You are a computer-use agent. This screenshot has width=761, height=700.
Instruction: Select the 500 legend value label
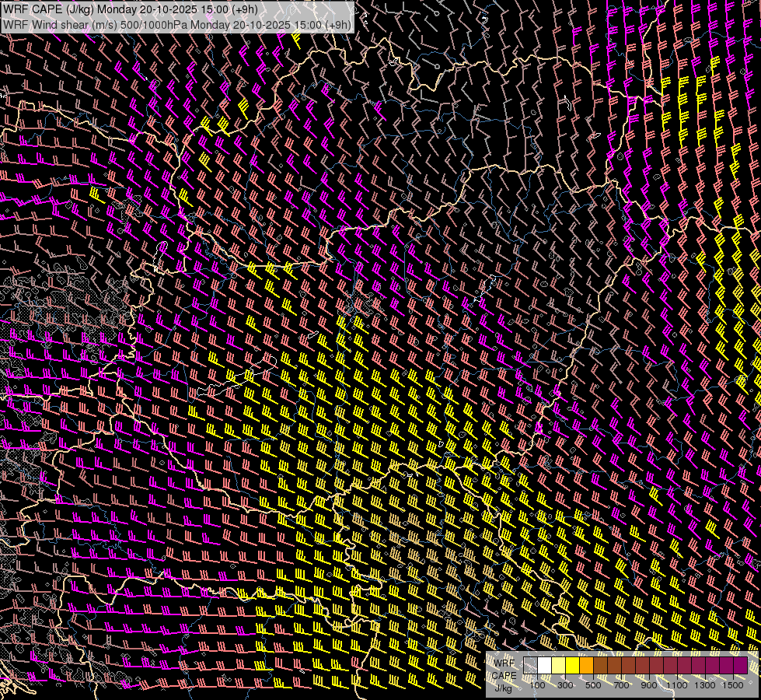coord(593,684)
